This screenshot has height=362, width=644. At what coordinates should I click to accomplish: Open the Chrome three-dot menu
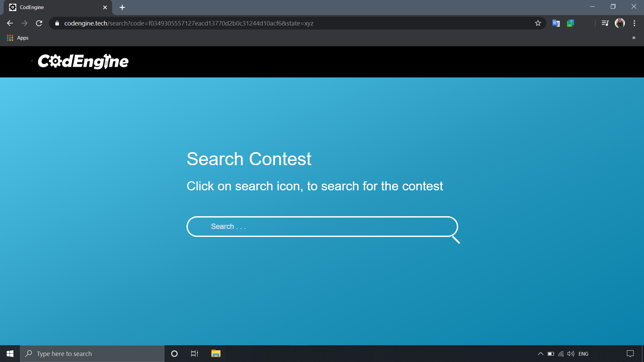(634, 23)
